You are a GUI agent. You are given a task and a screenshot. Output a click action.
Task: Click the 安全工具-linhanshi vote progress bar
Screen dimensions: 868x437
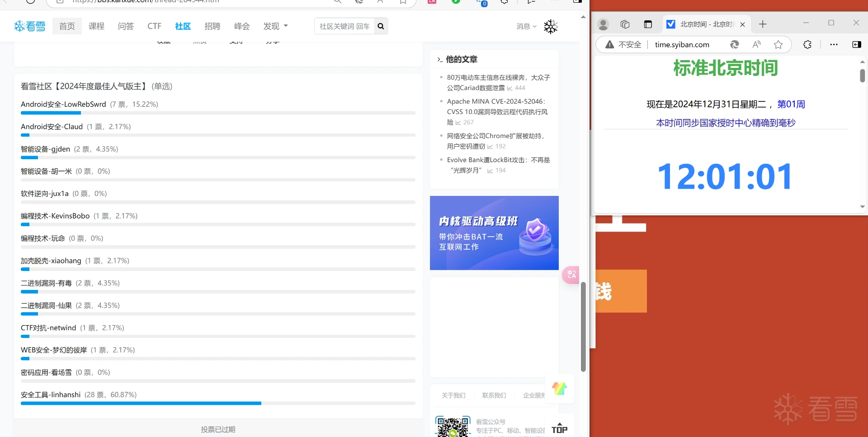pos(218,403)
